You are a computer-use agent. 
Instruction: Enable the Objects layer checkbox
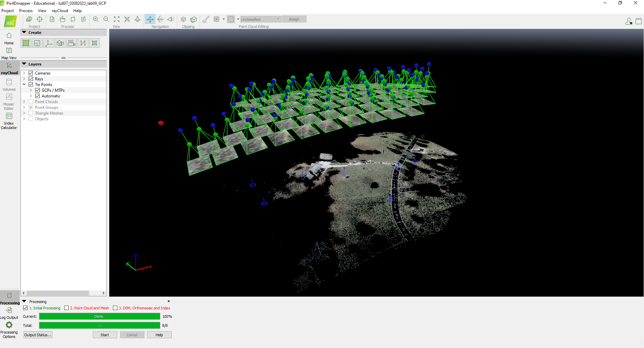[31, 119]
